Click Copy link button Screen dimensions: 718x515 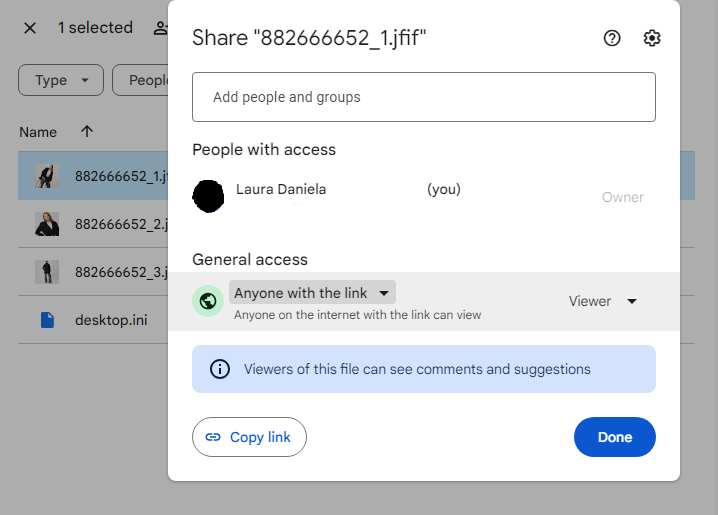(249, 437)
